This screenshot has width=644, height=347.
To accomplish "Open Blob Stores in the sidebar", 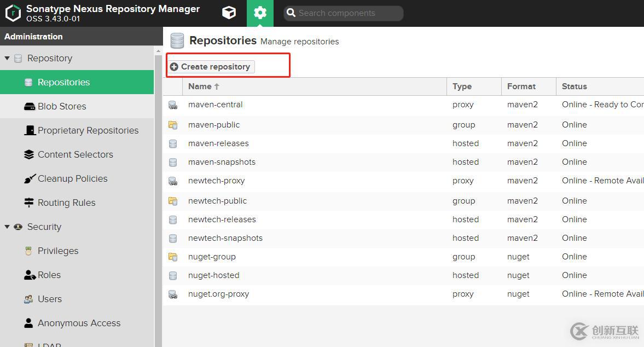I will click(77, 106).
